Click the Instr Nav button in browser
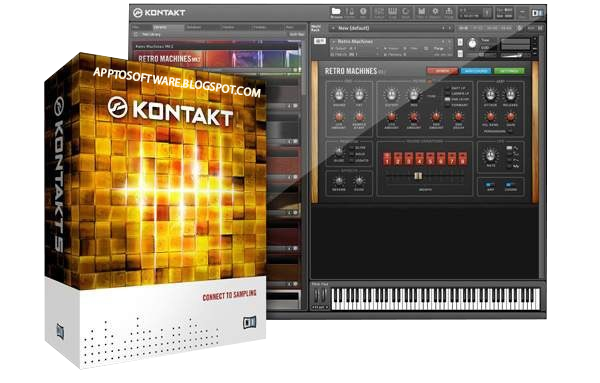600x383 pixels. 297,34
